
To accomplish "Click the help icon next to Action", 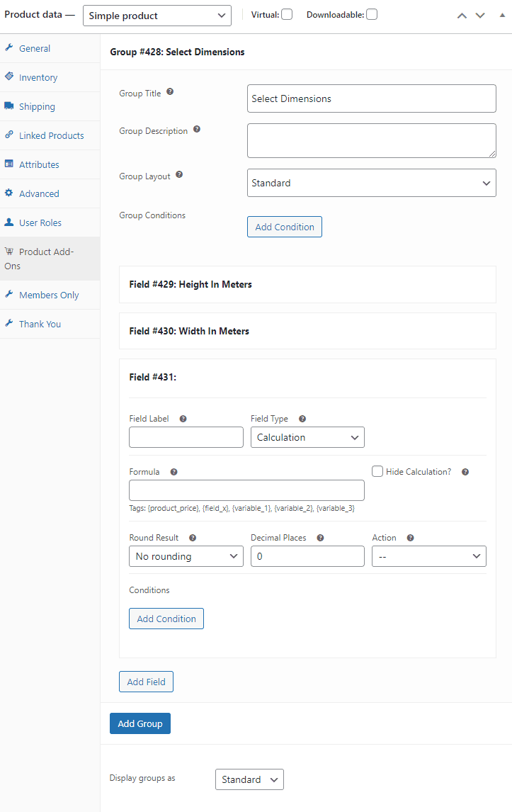I will click(411, 538).
